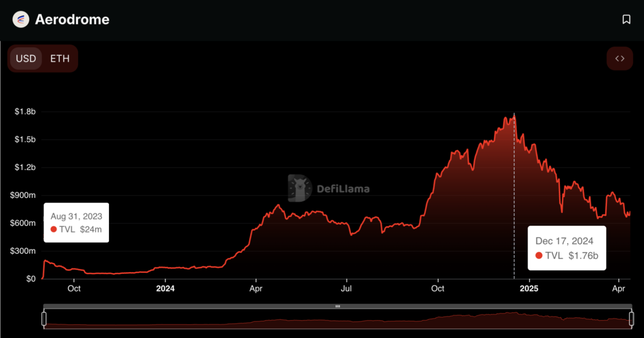Click the $1.8b y-axis label
The image size is (644, 338).
[26, 112]
